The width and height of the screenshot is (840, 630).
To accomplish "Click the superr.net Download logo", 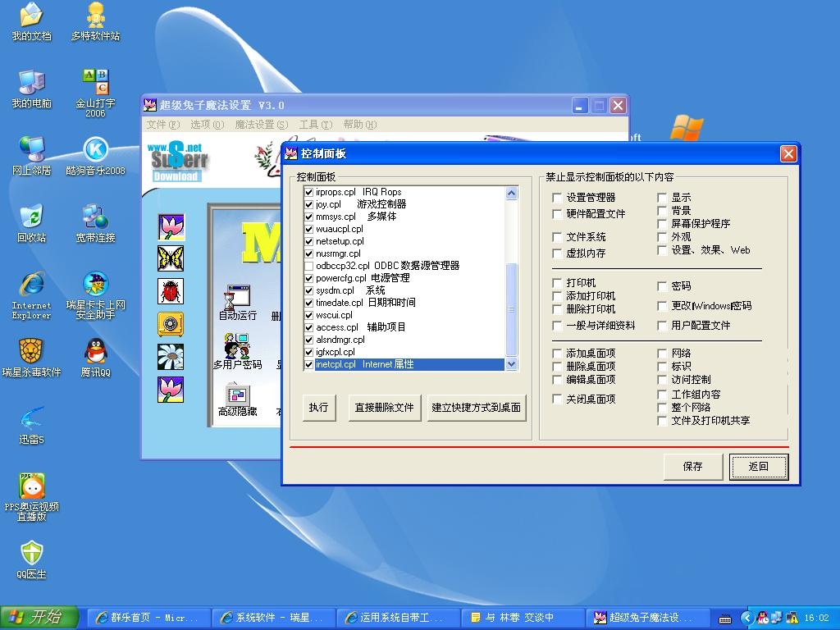I will click(177, 162).
